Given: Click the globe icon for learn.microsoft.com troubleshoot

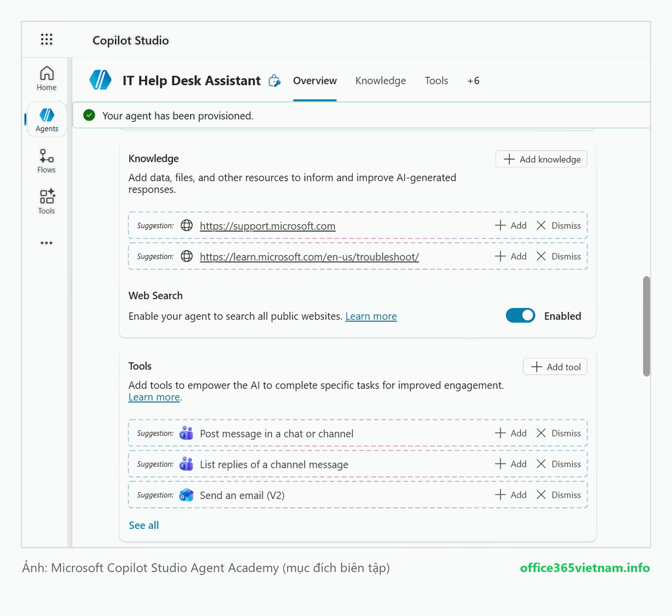Looking at the screenshot, I should [x=187, y=256].
